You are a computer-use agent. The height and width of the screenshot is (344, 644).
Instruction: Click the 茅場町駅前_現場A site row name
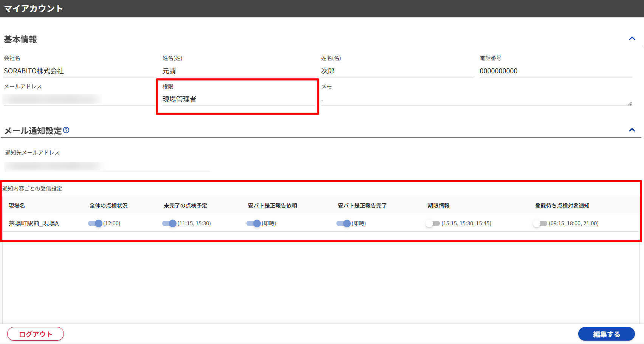tap(34, 223)
